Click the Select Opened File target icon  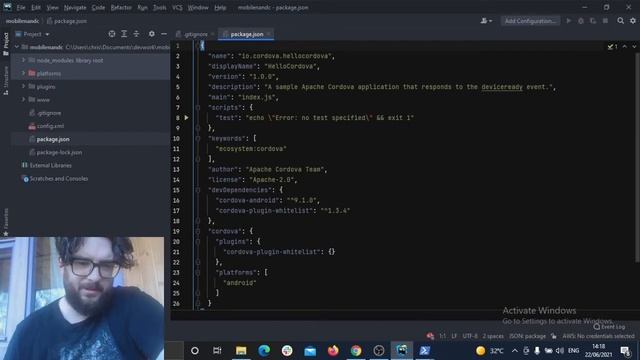tap(112, 34)
